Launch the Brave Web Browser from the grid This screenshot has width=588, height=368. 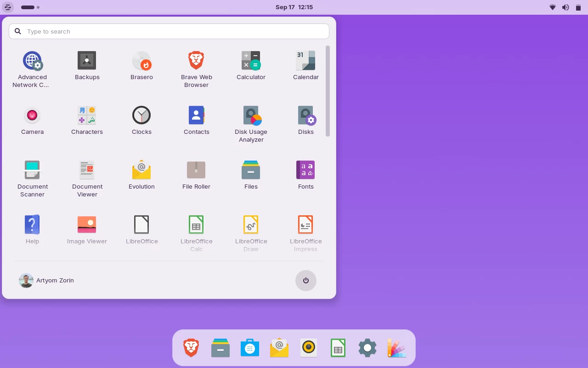(x=196, y=64)
